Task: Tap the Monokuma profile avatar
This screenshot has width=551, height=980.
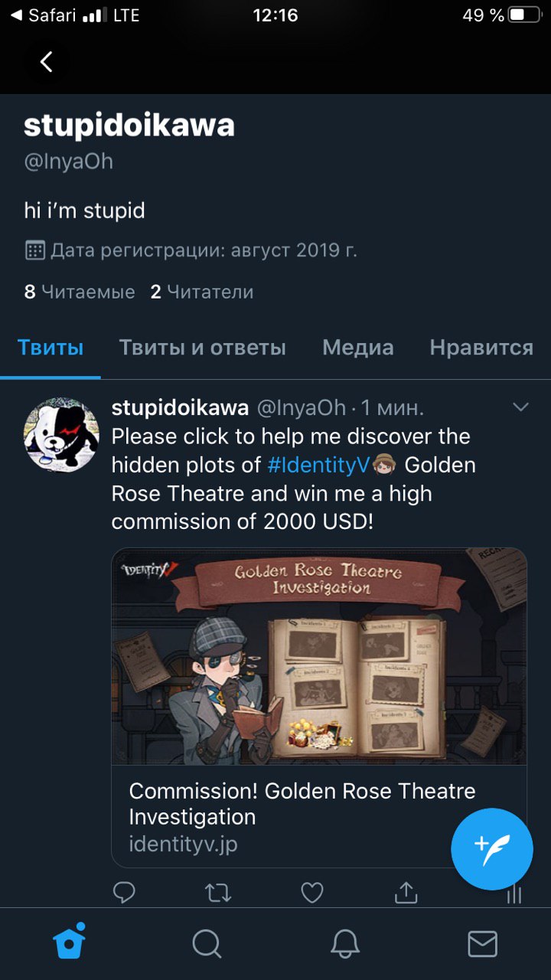Action: (x=61, y=434)
